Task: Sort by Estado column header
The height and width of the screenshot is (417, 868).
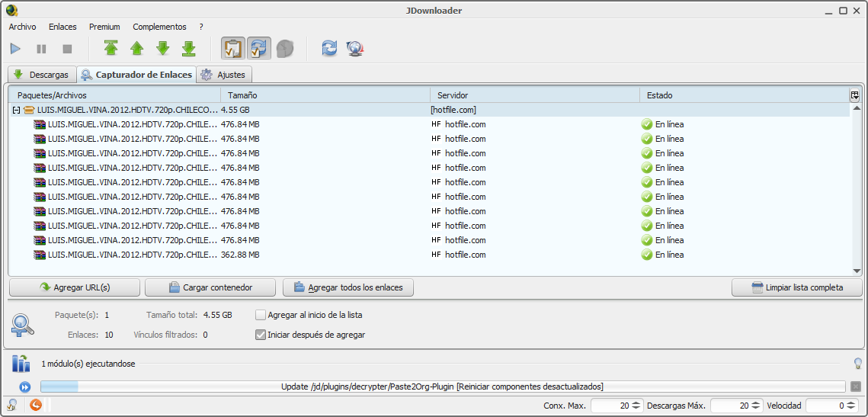Action: [745, 95]
